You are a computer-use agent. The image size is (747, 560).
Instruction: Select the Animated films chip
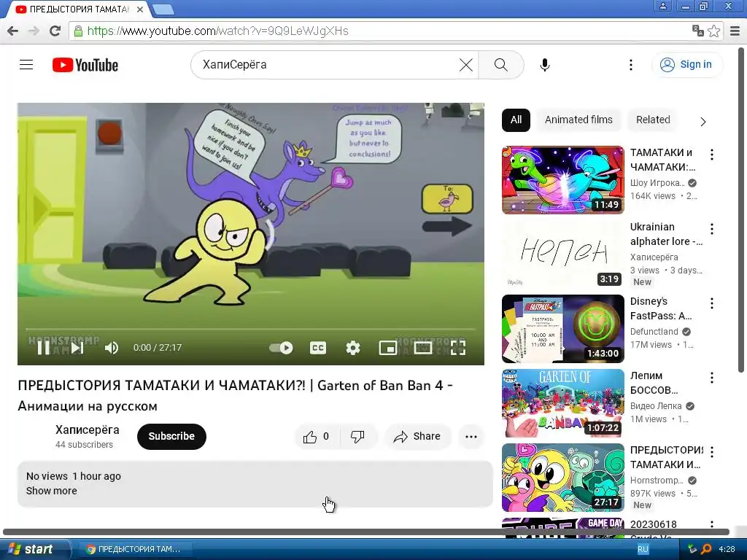(578, 120)
